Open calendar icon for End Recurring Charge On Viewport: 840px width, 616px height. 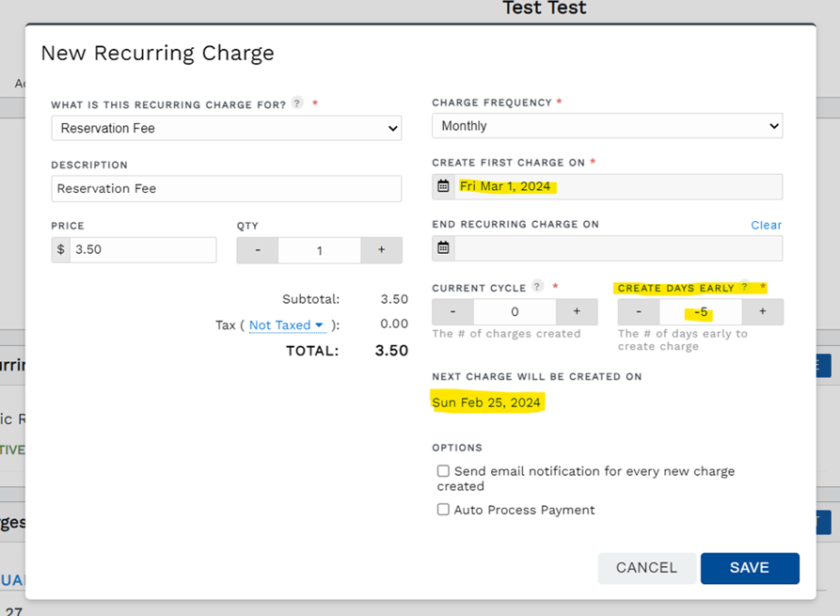pos(443,248)
